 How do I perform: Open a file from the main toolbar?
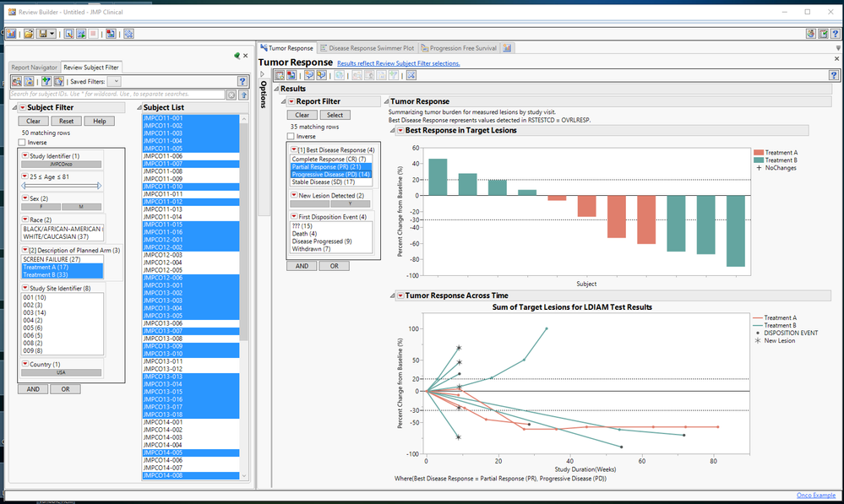pyautogui.click(x=29, y=33)
